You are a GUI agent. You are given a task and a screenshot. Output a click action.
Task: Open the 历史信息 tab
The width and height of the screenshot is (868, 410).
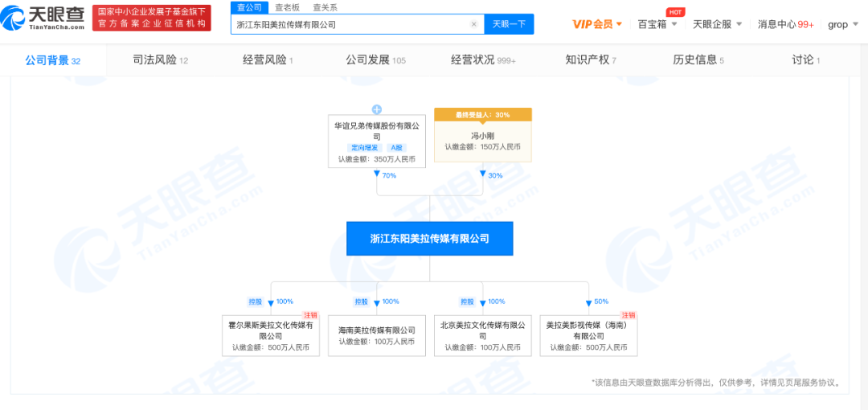(698, 60)
